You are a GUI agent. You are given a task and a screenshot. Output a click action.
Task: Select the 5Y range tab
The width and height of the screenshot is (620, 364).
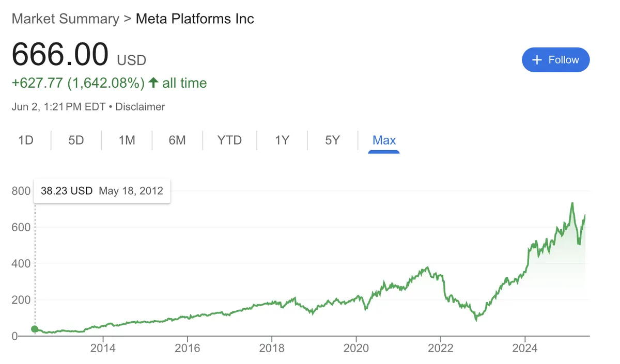click(332, 140)
